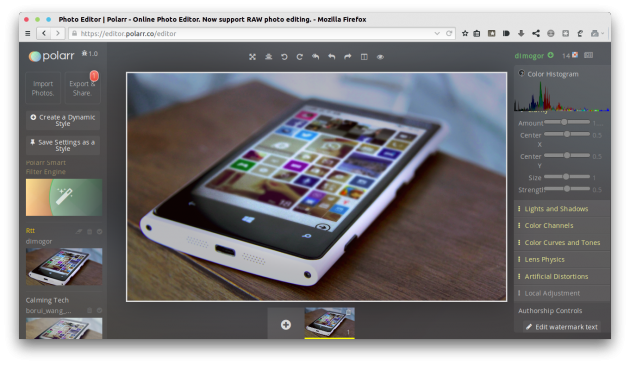The image size is (630, 365).
Task: Undo the last edit with single back arrow
Action: 331,57
